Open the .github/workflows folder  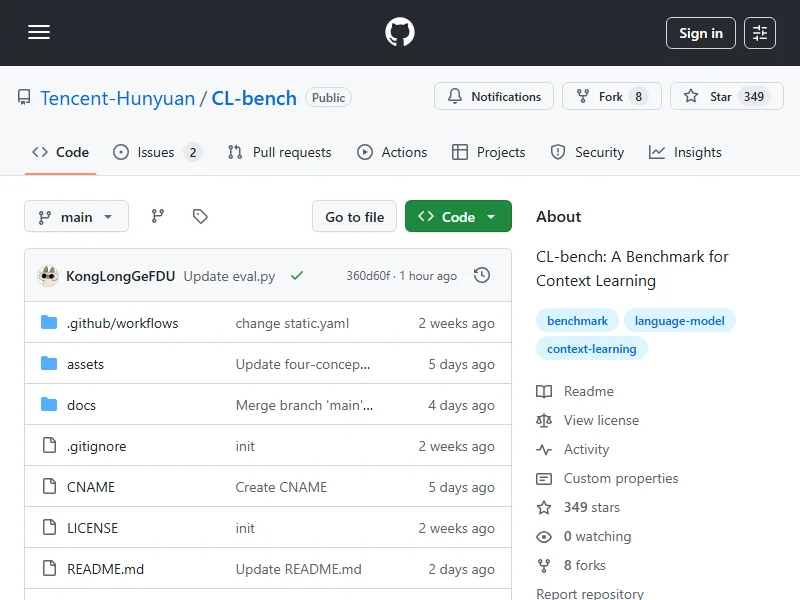pos(122,323)
